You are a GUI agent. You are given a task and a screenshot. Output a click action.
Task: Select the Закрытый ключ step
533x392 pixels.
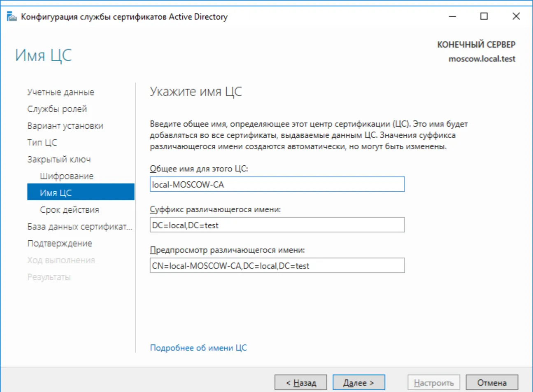(59, 160)
